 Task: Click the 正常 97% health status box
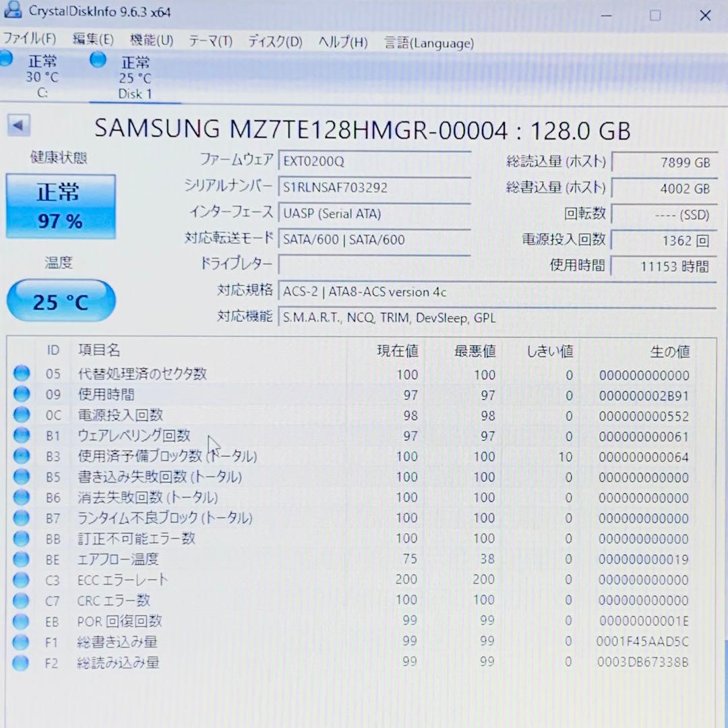(61, 206)
